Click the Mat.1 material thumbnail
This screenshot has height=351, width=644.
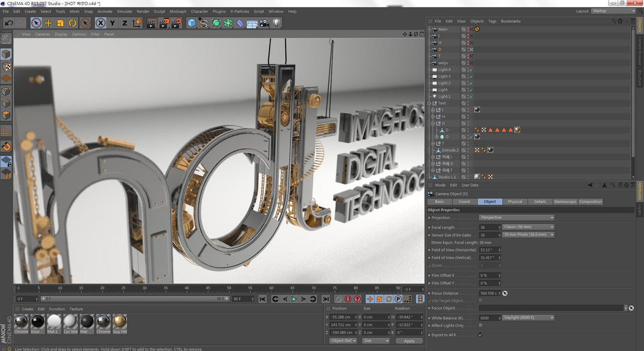point(53,322)
